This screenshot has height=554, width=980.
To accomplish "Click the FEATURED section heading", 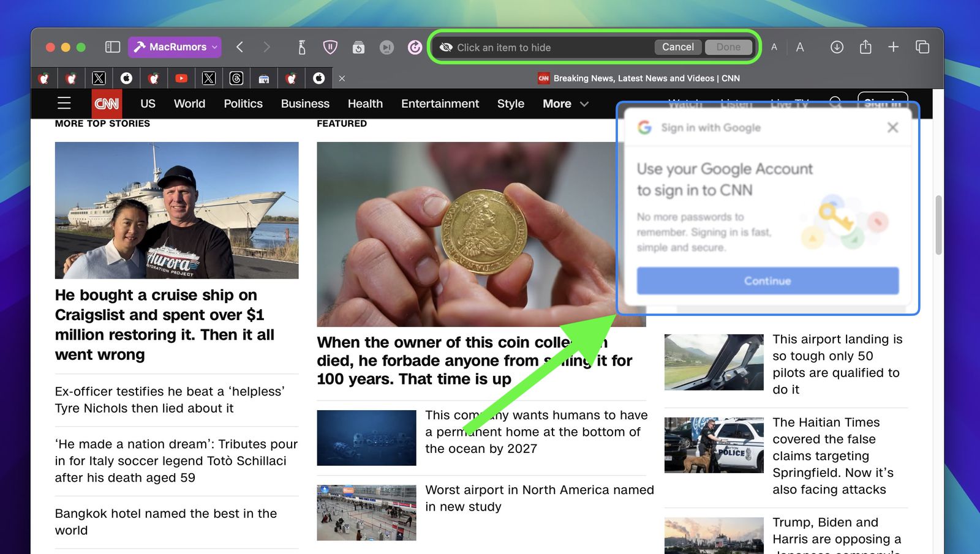I will tap(342, 124).
